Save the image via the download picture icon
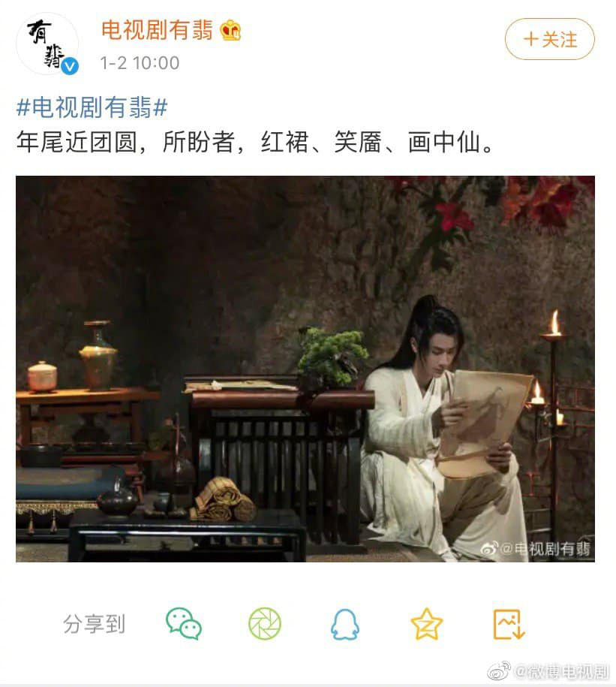The image size is (616, 687). tap(508, 625)
